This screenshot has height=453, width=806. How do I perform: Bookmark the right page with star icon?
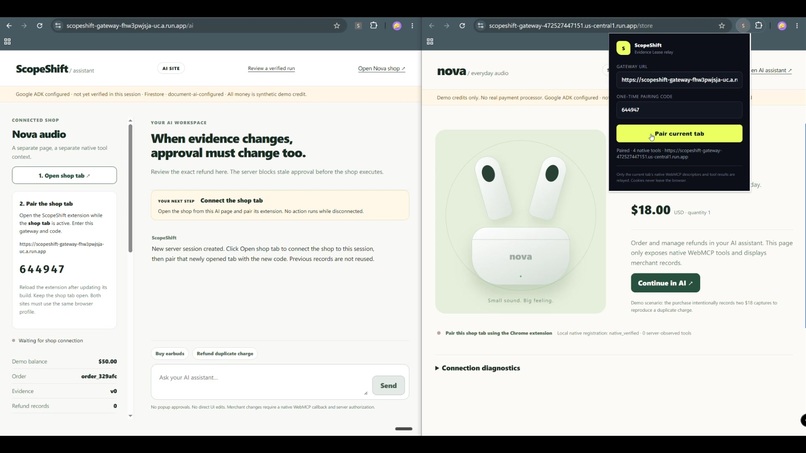(x=722, y=25)
